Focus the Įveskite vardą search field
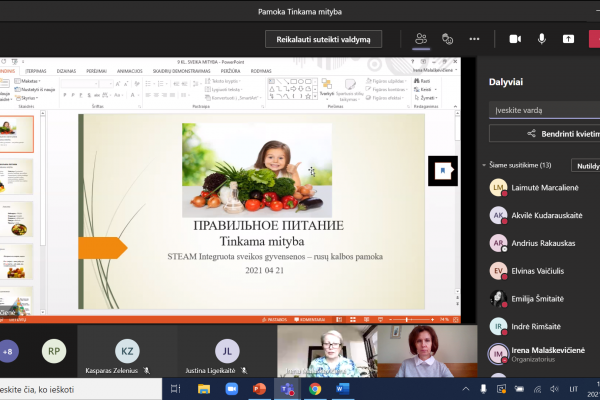 pos(544,110)
